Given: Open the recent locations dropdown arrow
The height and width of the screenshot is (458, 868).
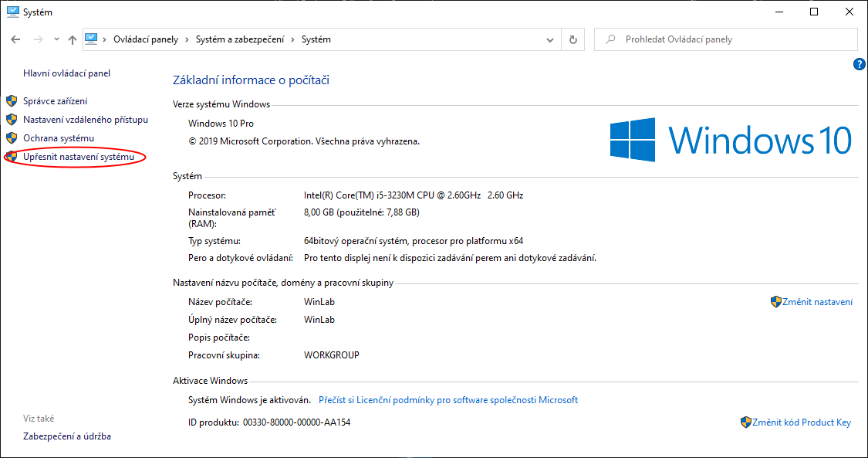Looking at the screenshot, I should 56,39.
